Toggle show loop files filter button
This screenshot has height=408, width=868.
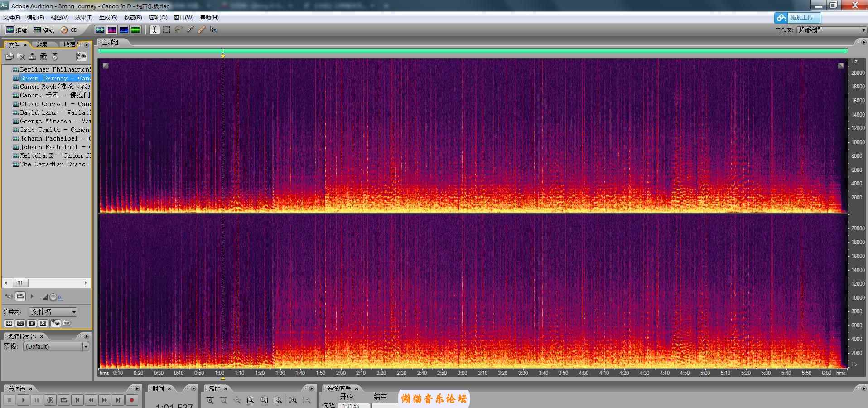coord(20,323)
